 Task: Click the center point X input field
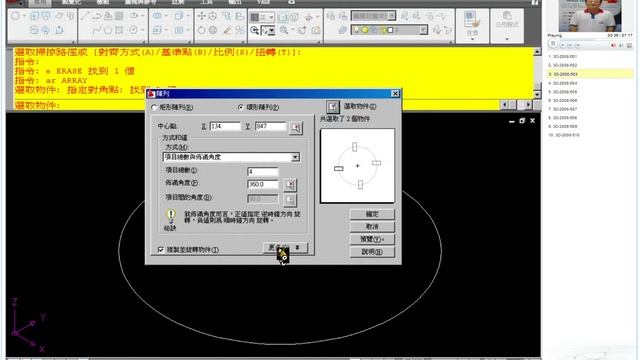click(x=225, y=127)
